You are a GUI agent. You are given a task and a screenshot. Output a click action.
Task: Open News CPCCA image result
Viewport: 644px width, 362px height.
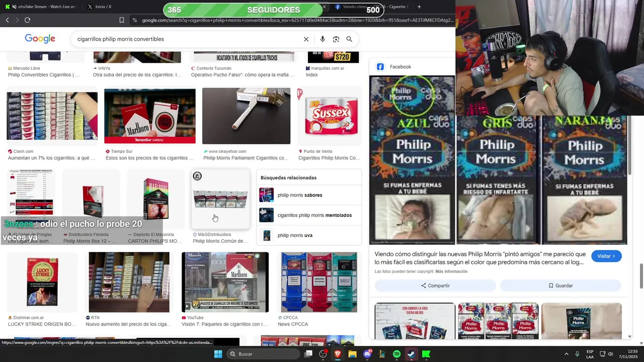[x=319, y=282]
